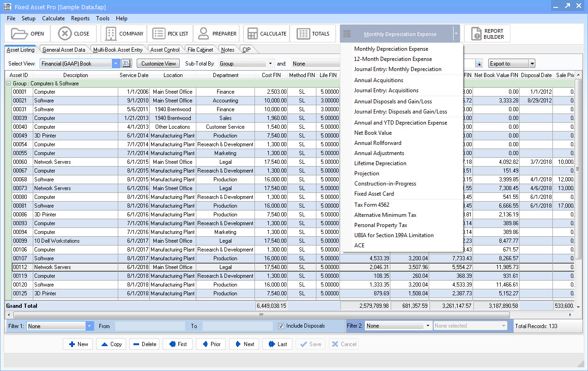This screenshot has width=588, height=371.
Task: Click the view list icon beside Select View
Action: point(127,64)
